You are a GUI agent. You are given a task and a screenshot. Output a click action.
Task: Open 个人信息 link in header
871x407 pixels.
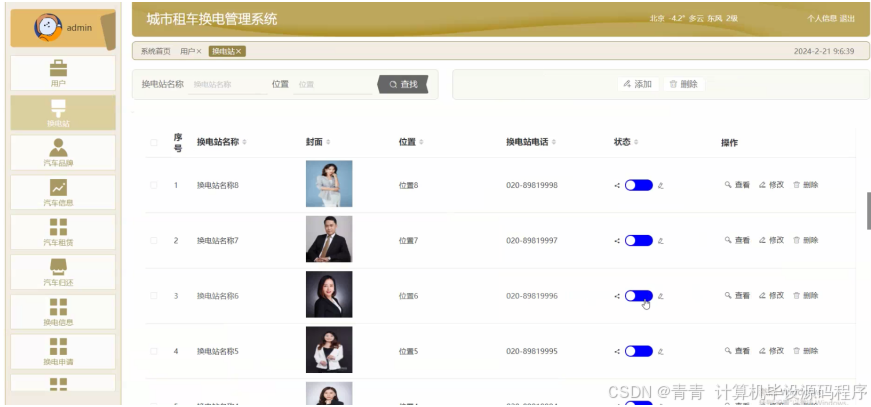click(x=822, y=18)
